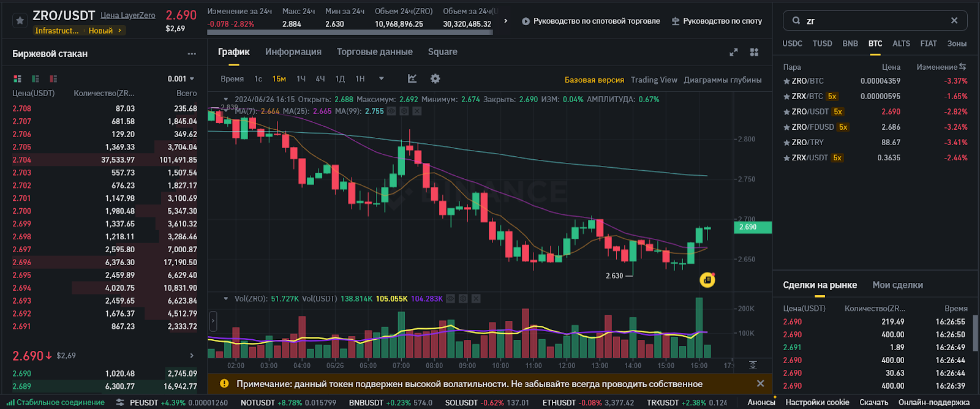Open more details arrow beside 2.690 mid-price
The width and height of the screenshot is (980, 409).
click(192, 355)
